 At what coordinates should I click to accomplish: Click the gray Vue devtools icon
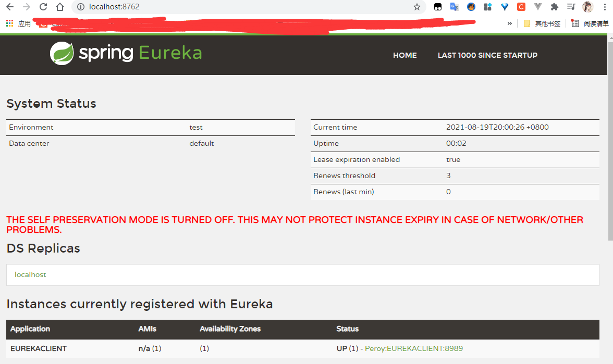[538, 7]
